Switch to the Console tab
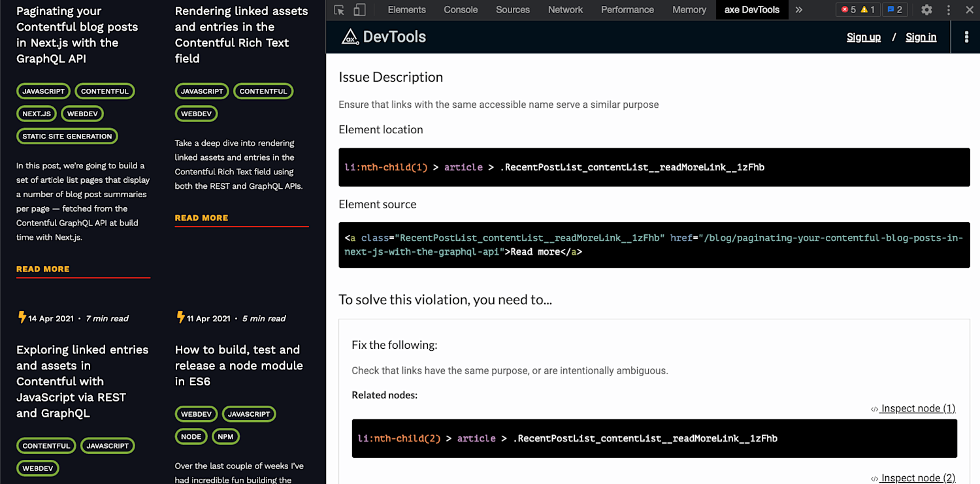Viewport: 980px width, 484px height. (x=460, y=10)
